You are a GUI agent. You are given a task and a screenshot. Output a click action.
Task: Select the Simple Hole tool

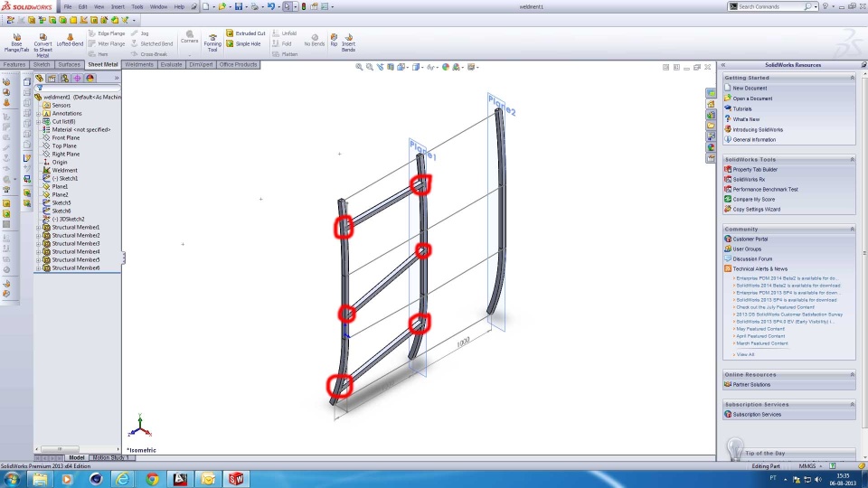pos(243,43)
